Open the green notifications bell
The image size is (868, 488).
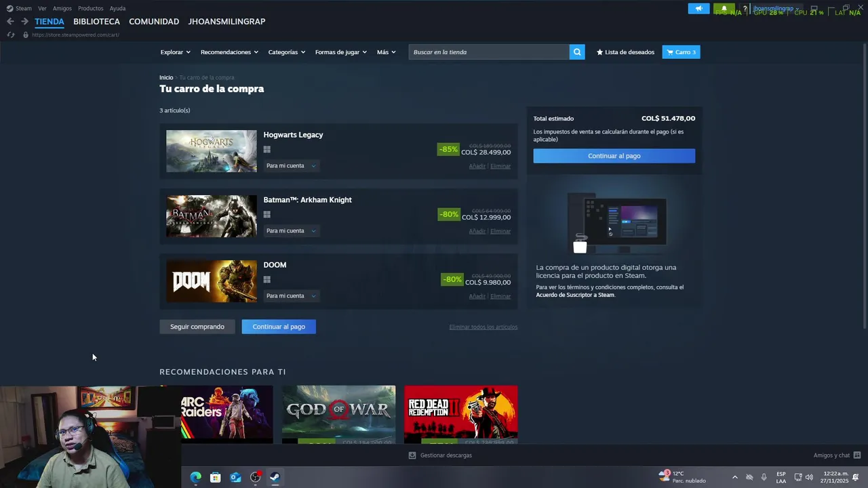(724, 9)
